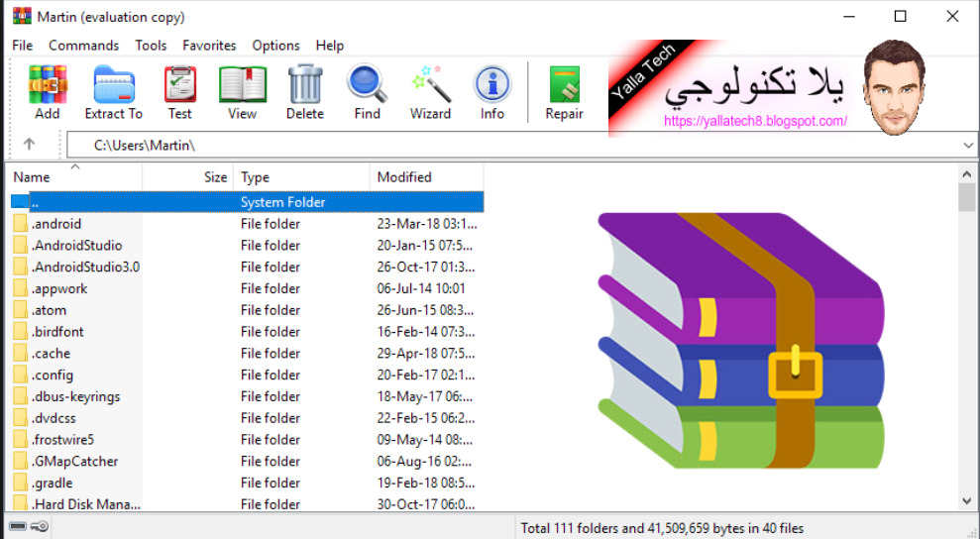The image size is (980, 539).
Task: Maximize the Martin window
Action: 900,16
